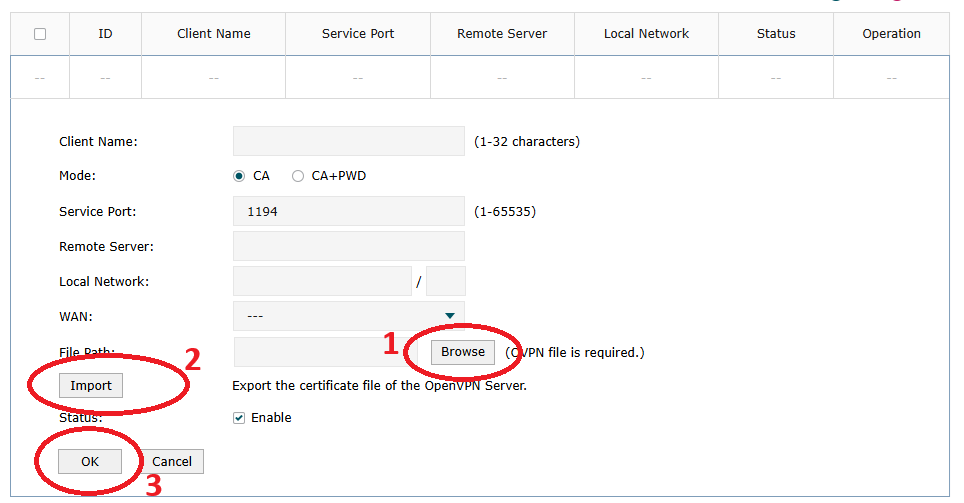Click the File Path text field
Screen dimensions: 964x503
click(x=326, y=352)
